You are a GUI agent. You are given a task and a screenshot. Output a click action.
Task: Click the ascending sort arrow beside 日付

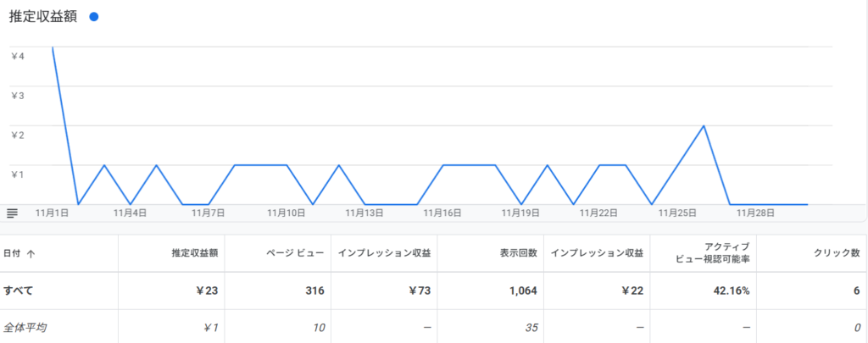click(31, 253)
